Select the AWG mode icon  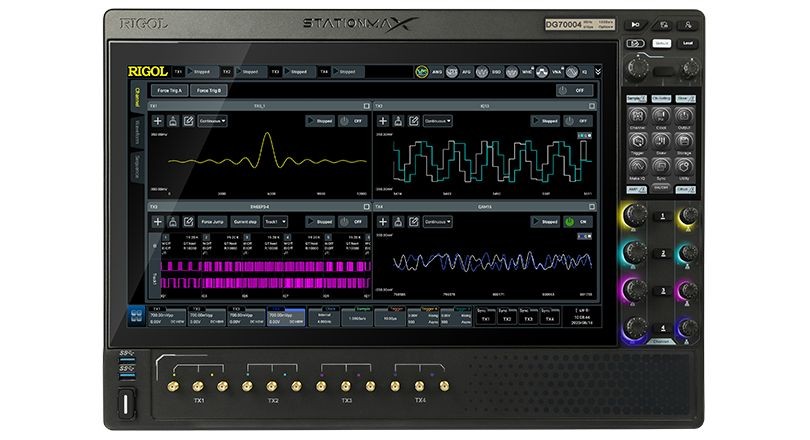coord(422,72)
